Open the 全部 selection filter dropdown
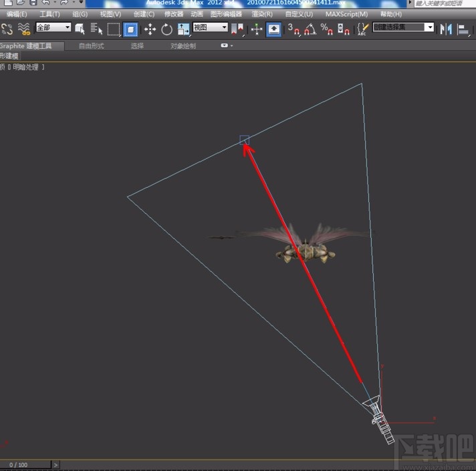 pos(53,27)
